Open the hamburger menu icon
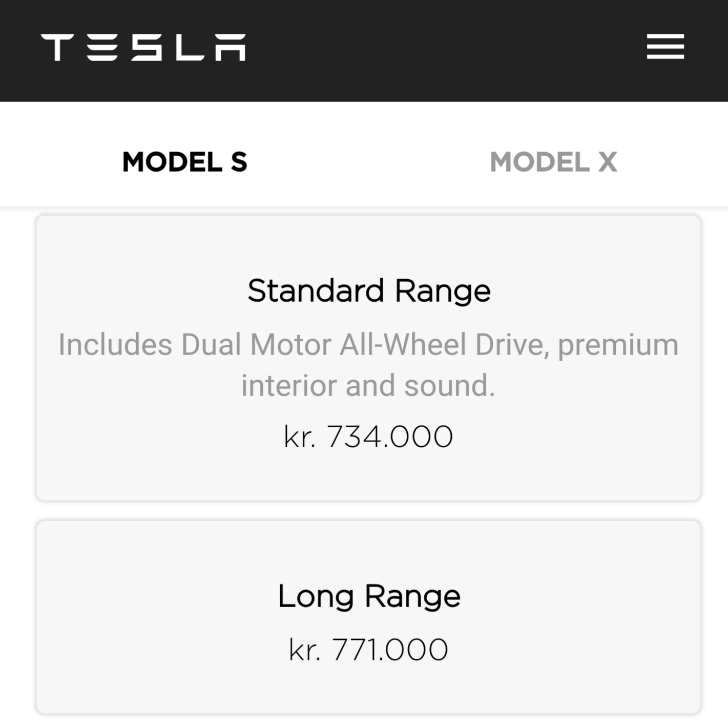 [x=665, y=47]
